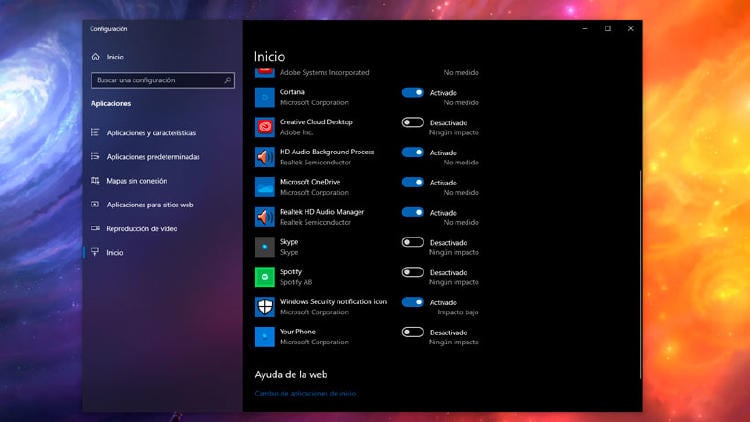750x422 pixels.
Task: Select Aplicaciones predeterminadas in sidebar
Action: tap(153, 157)
